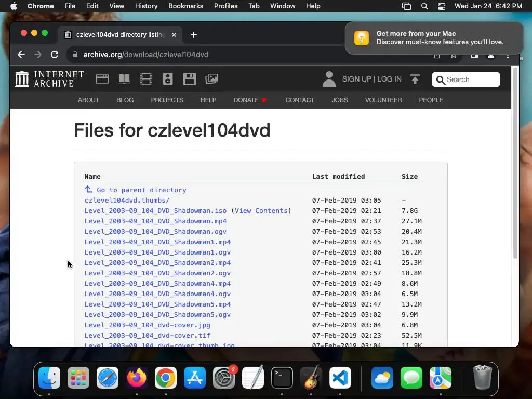
Task: Download Level_2003-09_104_DVD_Shadowman.iso file
Action: point(155,211)
